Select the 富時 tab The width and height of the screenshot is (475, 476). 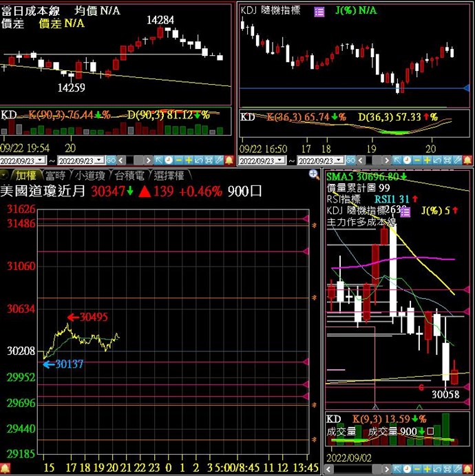(x=56, y=176)
